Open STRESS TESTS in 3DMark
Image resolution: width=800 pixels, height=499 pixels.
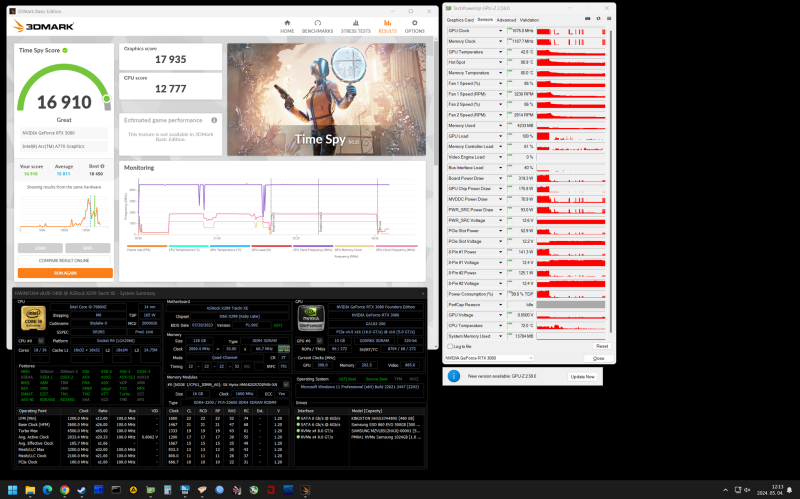pos(356,27)
